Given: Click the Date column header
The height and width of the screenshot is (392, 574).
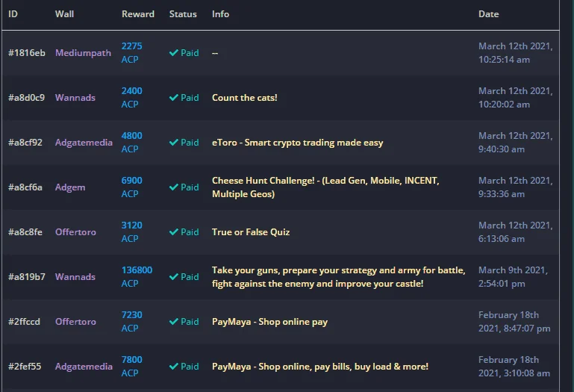Looking at the screenshot, I should pos(489,14).
